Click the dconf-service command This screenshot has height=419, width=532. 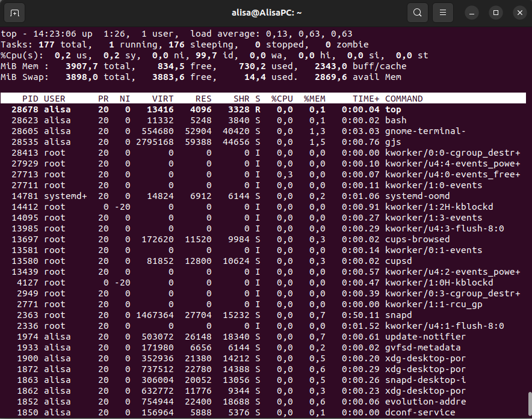[420, 412]
